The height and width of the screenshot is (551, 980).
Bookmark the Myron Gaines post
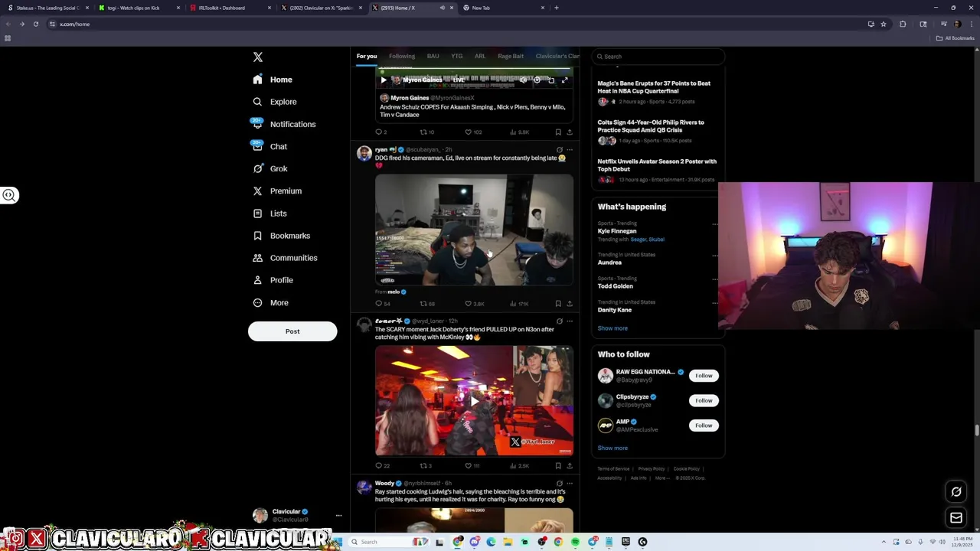558,132
